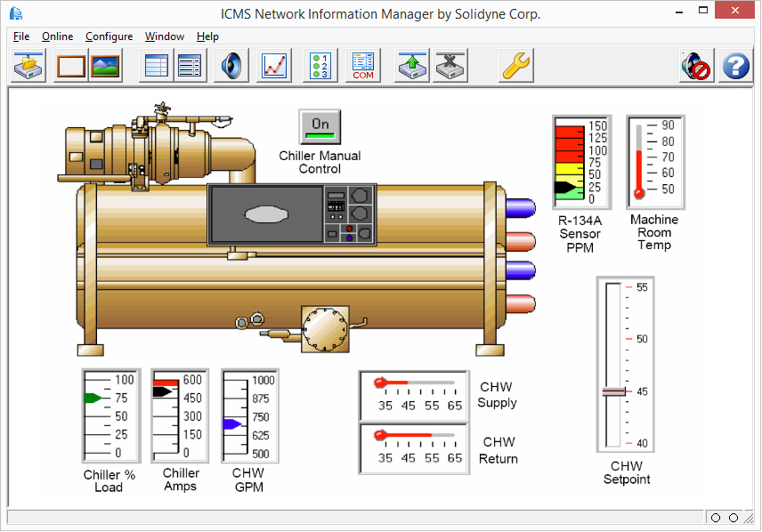
Task: Click the right radio toggle in status bar
Action: [732, 517]
